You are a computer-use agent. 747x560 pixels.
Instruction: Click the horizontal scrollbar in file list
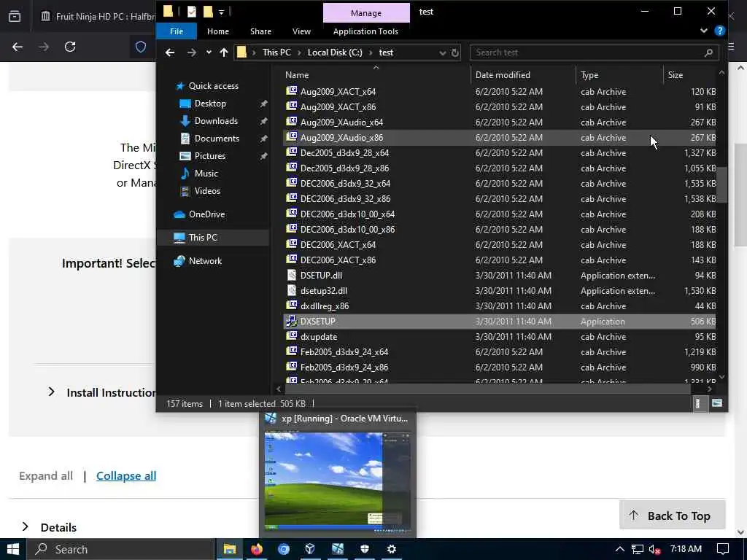coord(487,389)
